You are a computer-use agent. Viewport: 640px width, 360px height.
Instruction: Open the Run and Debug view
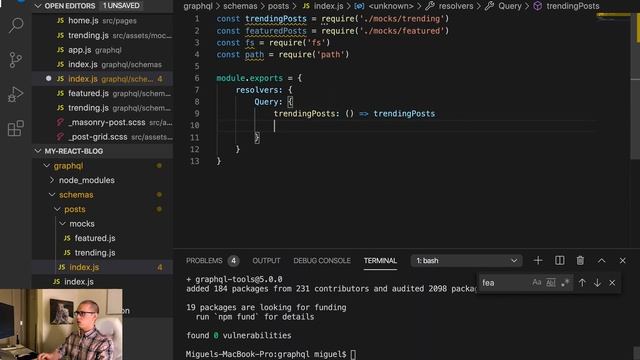(16, 94)
